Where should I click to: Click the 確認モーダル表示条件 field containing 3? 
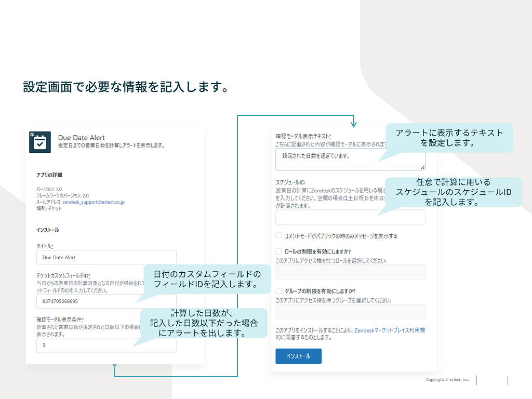point(106,345)
